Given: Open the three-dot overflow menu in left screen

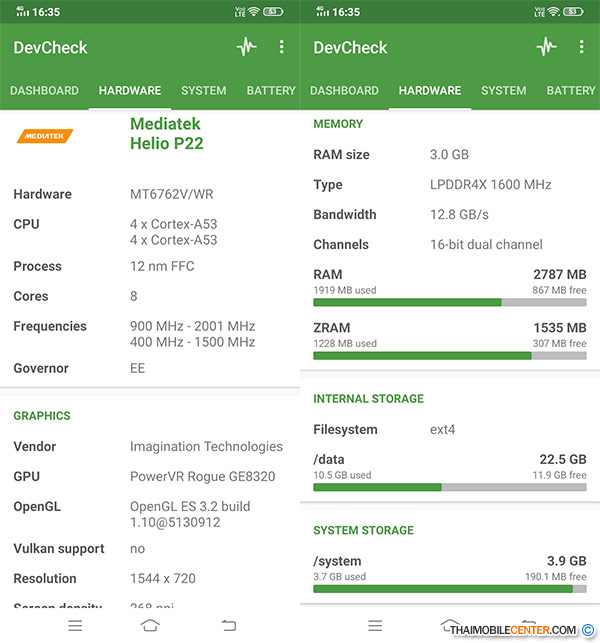Looking at the screenshot, I should coord(281,47).
